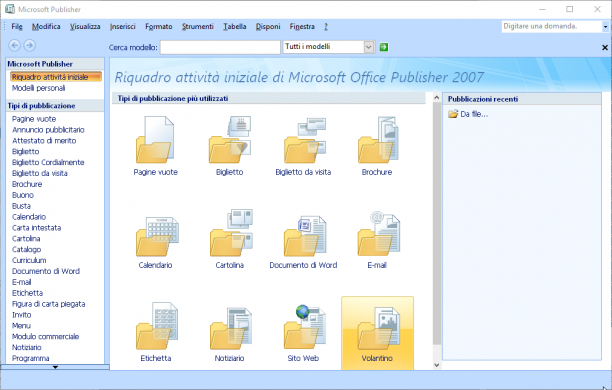Select Curriculum in the type list

coord(29,260)
